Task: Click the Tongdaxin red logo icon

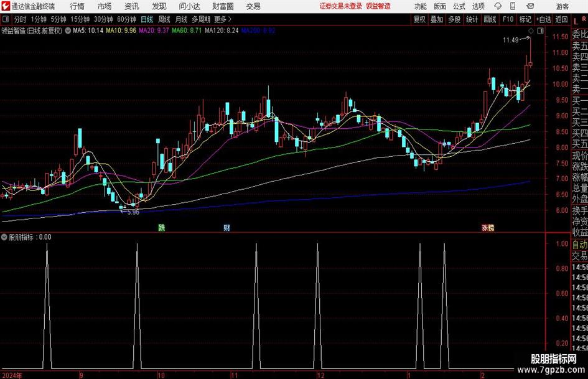Action: pos(6,6)
